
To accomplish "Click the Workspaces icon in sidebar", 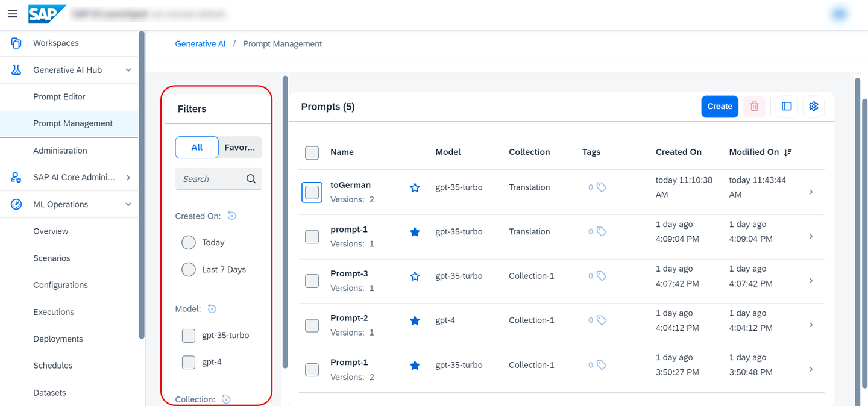I will coord(16,43).
